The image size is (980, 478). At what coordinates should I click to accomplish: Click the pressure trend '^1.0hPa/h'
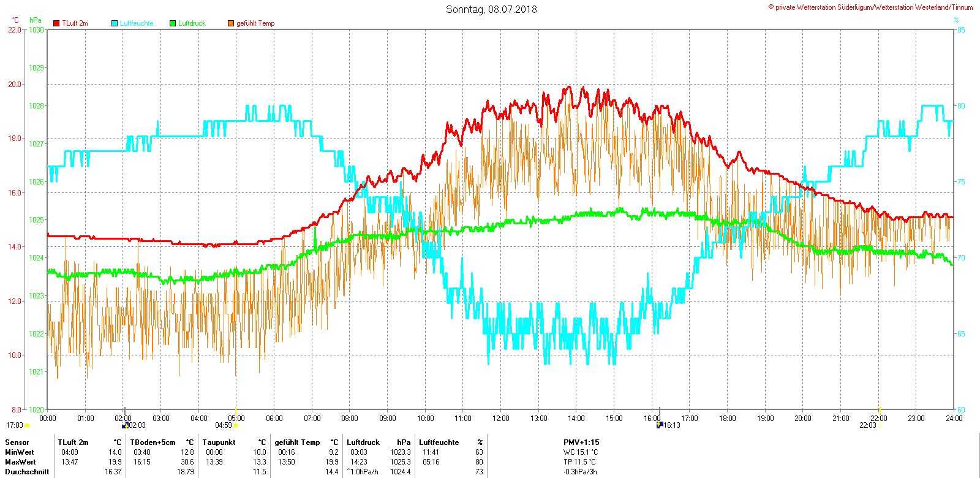click(x=363, y=472)
